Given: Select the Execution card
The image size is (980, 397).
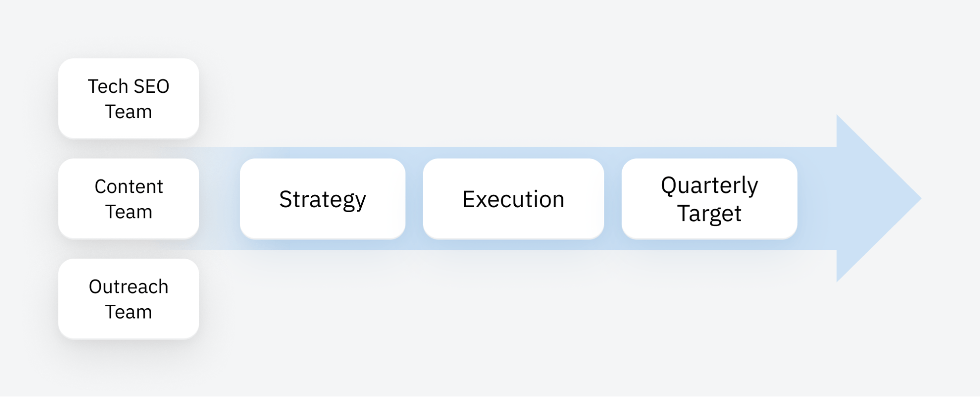Looking at the screenshot, I should (x=513, y=199).
